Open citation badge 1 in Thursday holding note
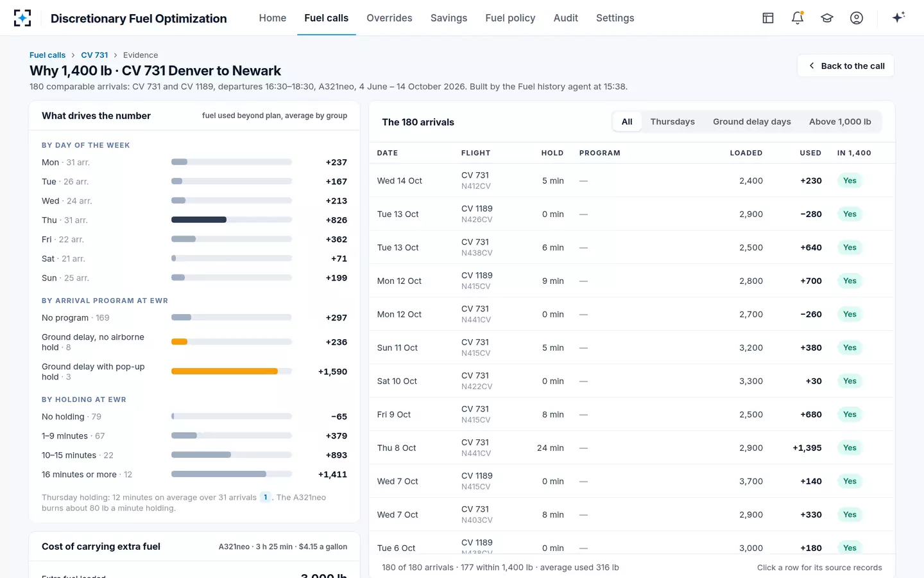This screenshot has height=578, width=924. (266, 497)
